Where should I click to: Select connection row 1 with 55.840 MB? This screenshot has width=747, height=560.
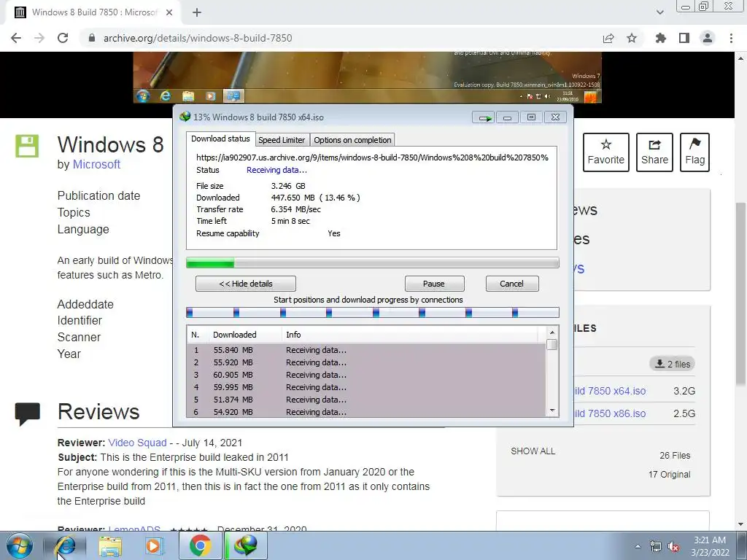pyautogui.click(x=366, y=350)
